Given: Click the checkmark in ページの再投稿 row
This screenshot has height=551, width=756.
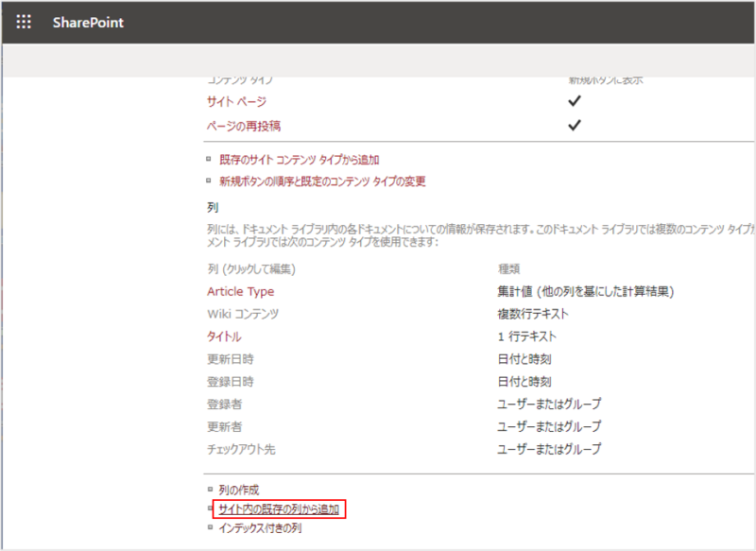Looking at the screenshot, I should point(574,126).
